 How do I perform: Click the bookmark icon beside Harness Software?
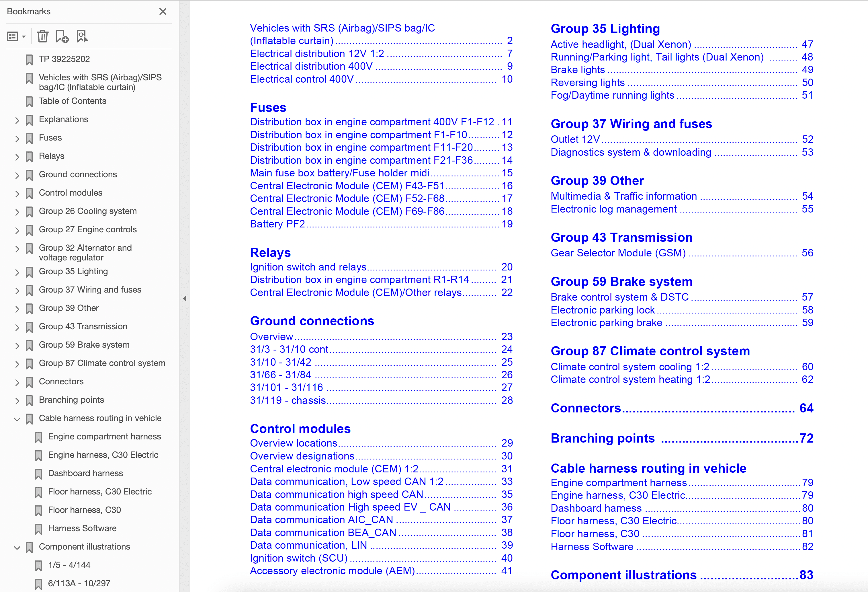(x=38, y=529)
